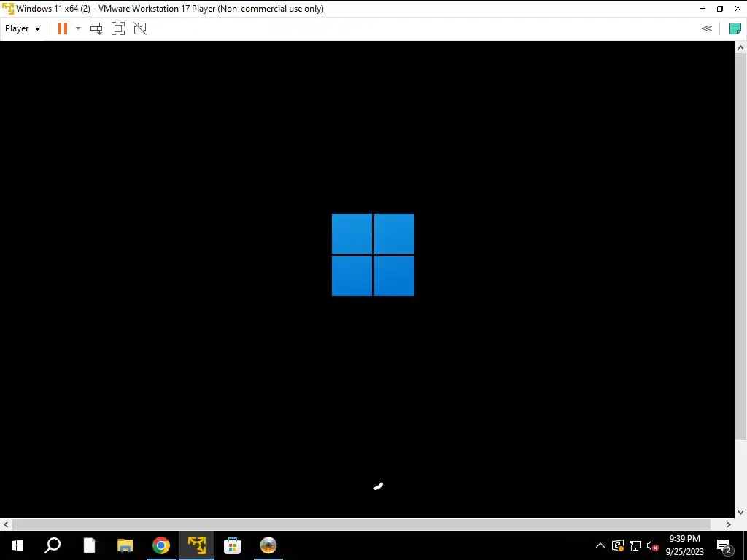
Task: Open taskbar search
Action: pos(53,545)
